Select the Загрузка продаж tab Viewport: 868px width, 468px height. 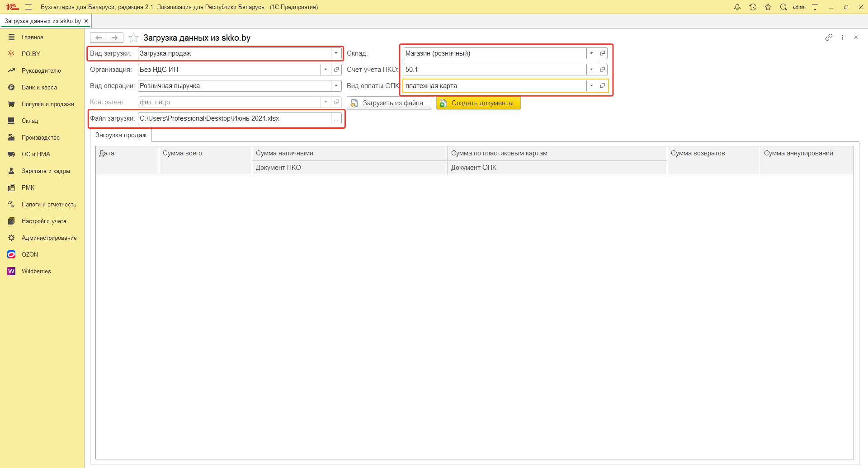(121, 136)
